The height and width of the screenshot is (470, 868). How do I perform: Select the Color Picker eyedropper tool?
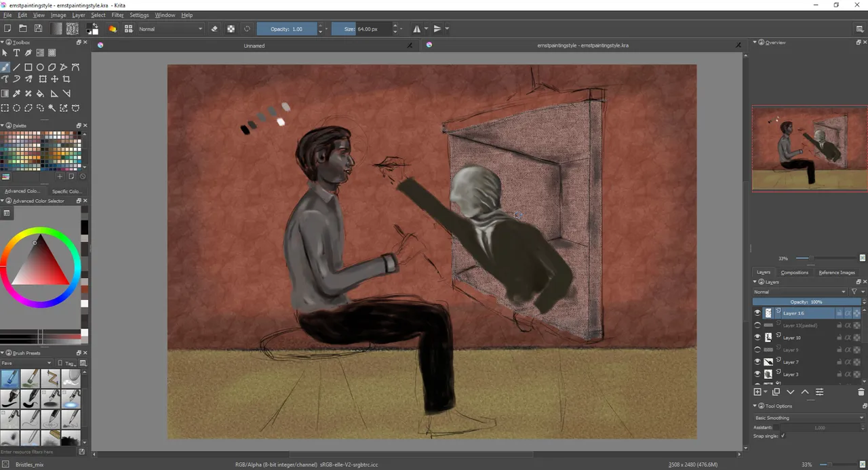tap(16, 94)
